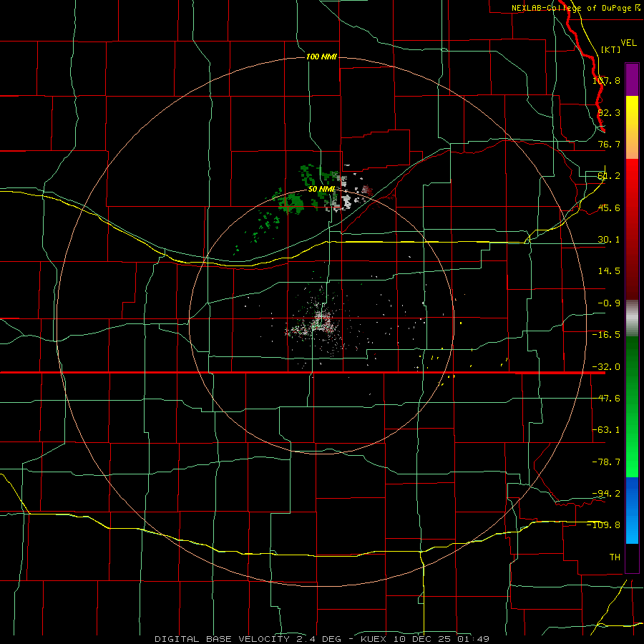644x644 pixels.
Task: Click the -63.1 legend value
Action: (606, 430)
